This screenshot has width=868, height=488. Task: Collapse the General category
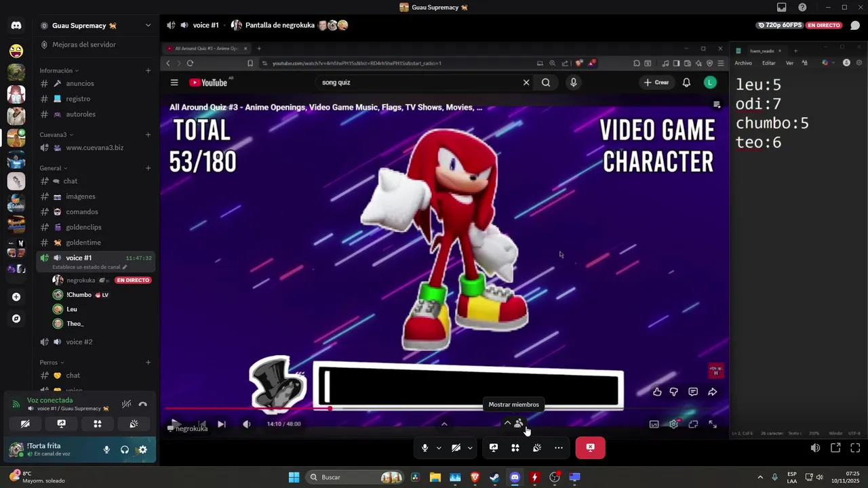click(54, 168)
